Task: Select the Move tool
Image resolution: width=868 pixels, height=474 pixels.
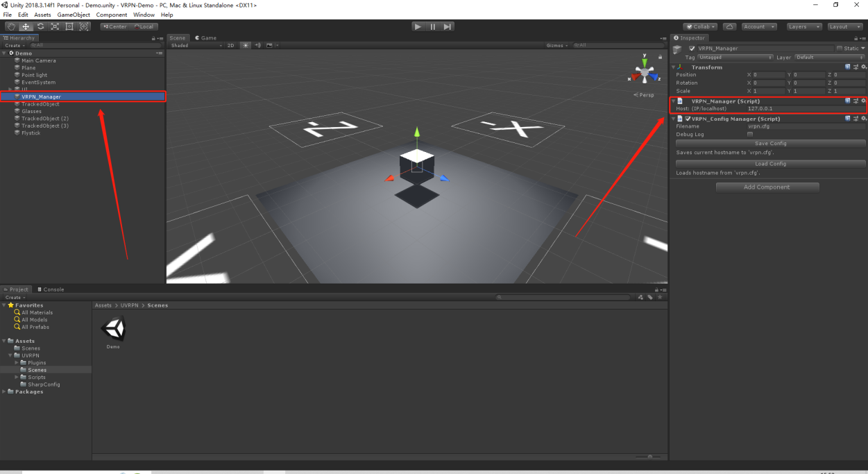Action: click(26, 26)
